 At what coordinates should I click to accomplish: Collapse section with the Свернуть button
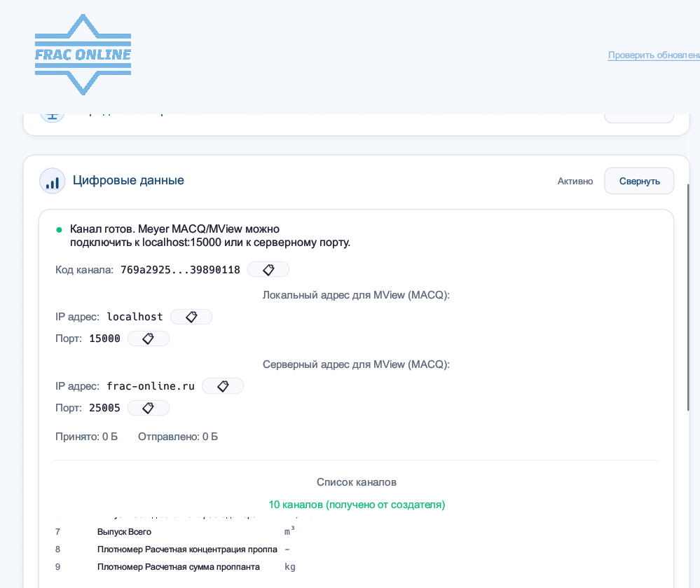pyautogui.click(x=638, y=181)
